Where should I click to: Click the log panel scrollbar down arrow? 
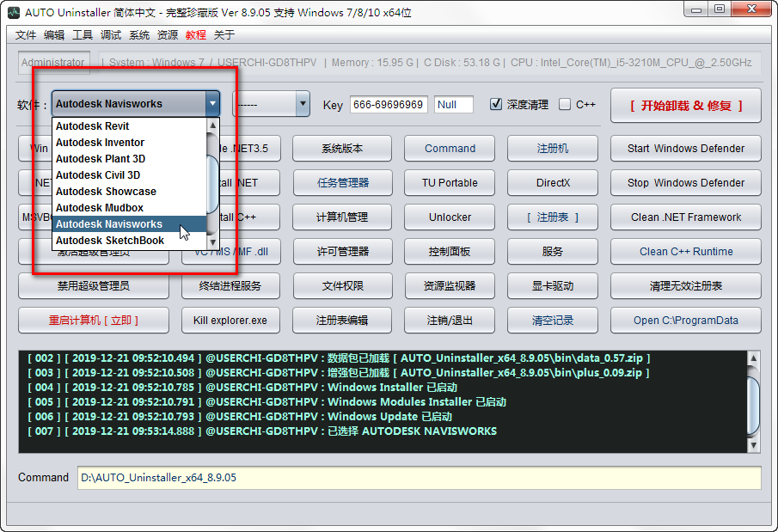753,445
